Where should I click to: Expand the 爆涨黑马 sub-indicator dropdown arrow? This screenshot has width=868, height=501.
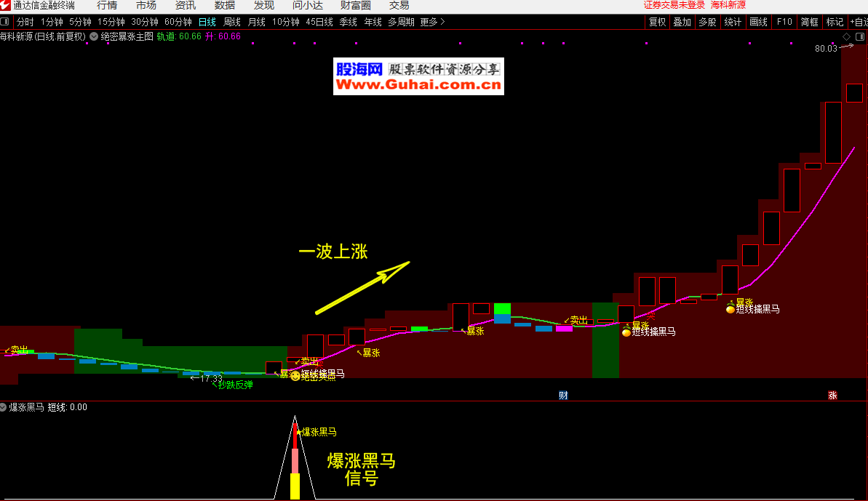[x=4, y=408]
